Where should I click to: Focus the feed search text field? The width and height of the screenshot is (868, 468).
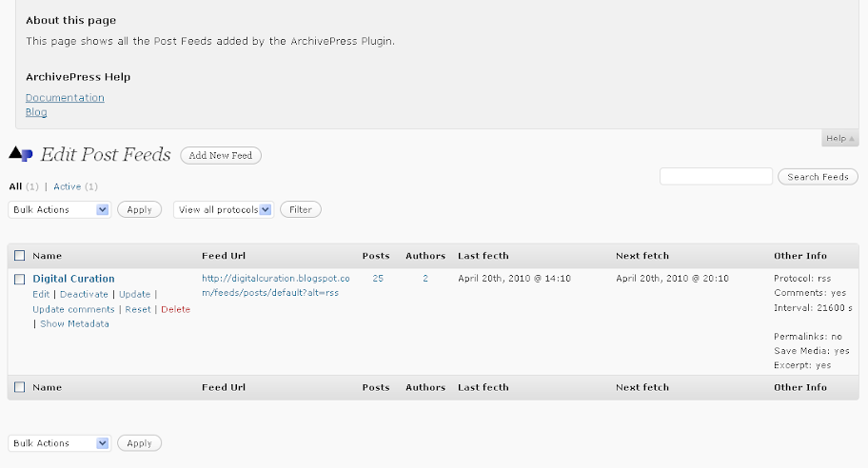tap(716, 177)
